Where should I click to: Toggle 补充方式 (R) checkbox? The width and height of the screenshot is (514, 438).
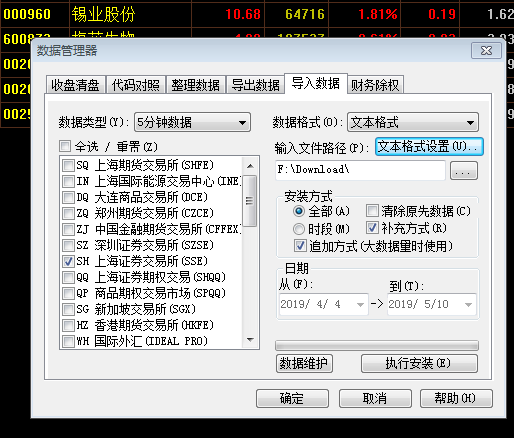coord(372,228)
